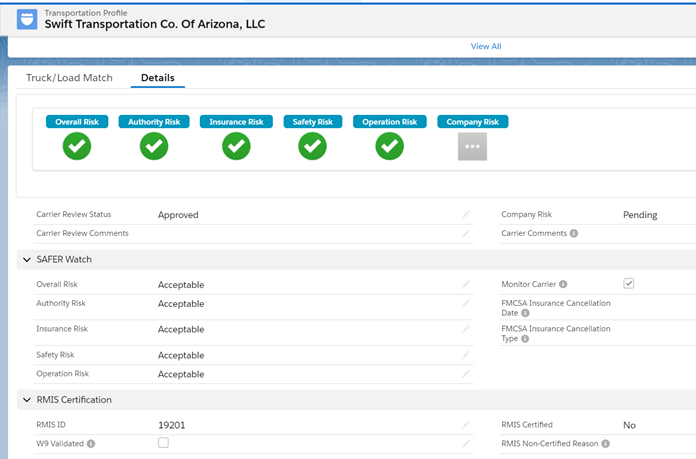Click the Authority Risk blue badge
This screenshot has width=696, height=459.
(x=154, y=122)
